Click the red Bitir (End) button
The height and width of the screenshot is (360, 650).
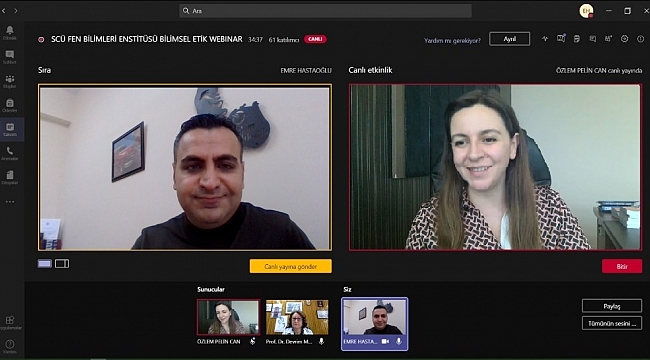tap(622, 266)
